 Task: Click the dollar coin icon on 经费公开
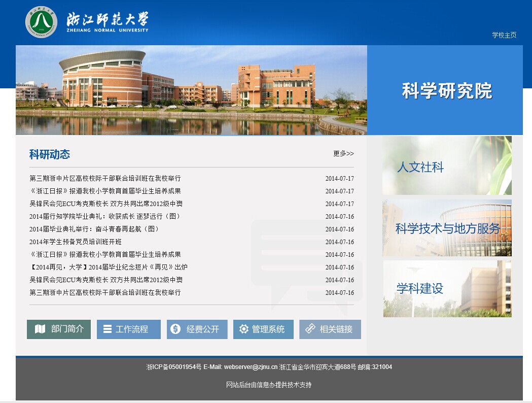tap(175, 329)
